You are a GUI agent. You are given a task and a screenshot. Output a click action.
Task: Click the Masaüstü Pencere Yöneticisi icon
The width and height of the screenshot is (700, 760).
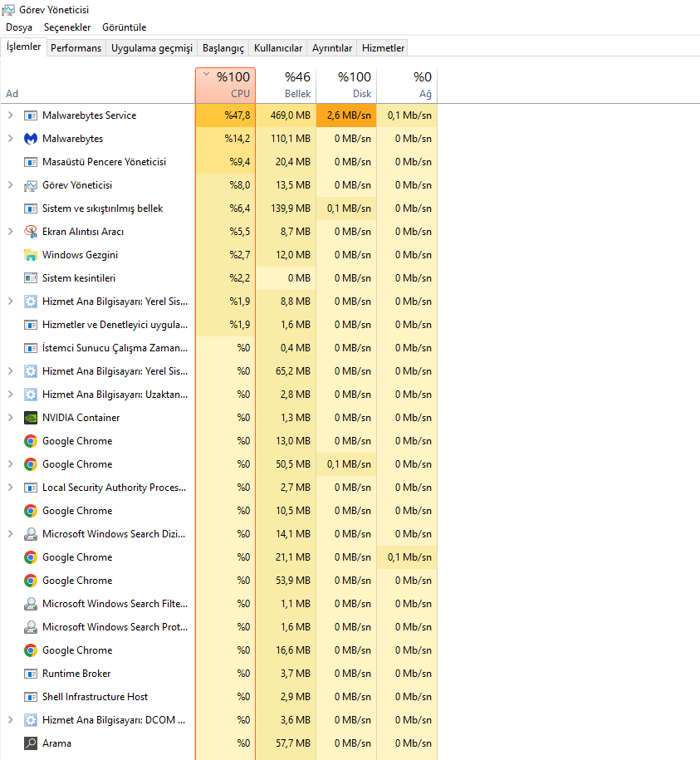coord(31,162)
